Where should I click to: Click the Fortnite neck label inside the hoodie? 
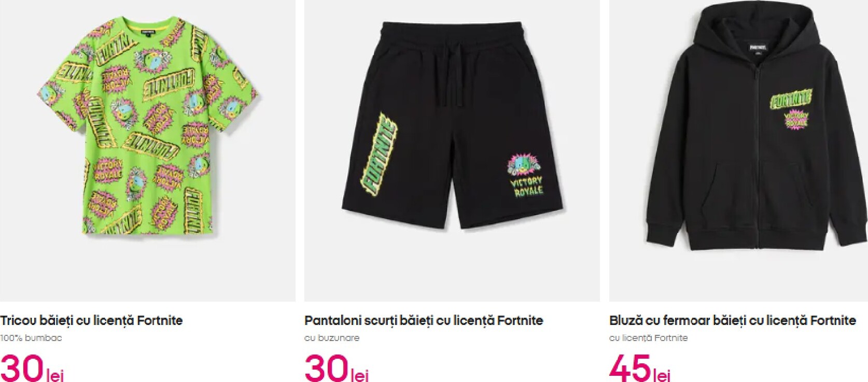click(x=758, y=48)
